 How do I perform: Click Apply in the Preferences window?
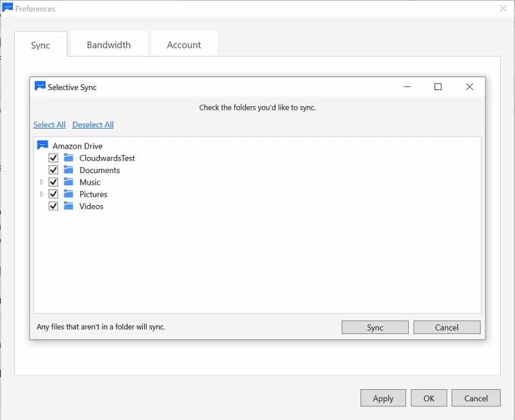click(x=383, y=398)
